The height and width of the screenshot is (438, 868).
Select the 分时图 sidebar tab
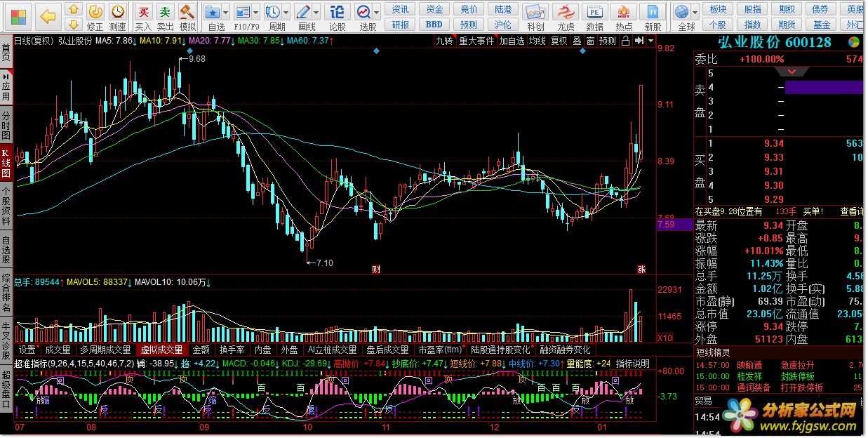pyautogui.click(x=6, y=124)
